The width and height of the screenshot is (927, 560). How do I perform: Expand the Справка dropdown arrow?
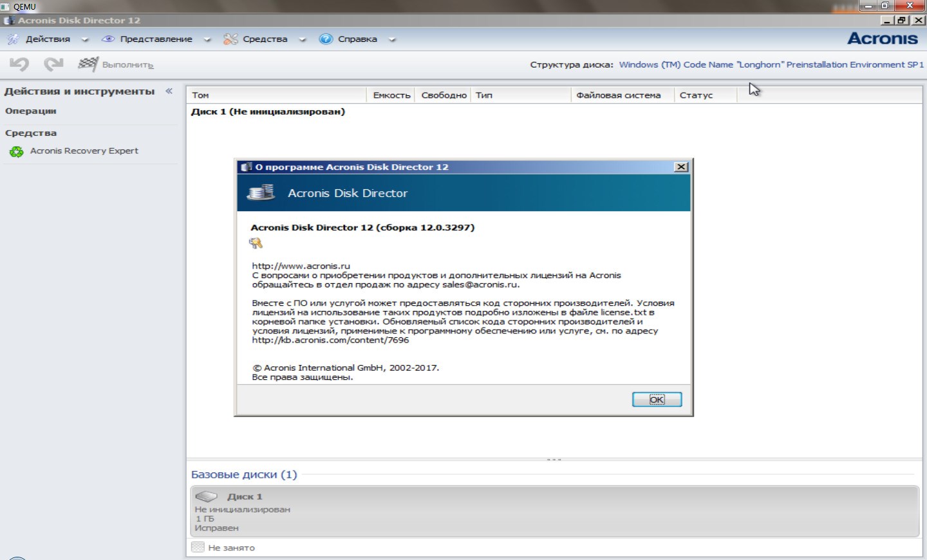[391, 40]
